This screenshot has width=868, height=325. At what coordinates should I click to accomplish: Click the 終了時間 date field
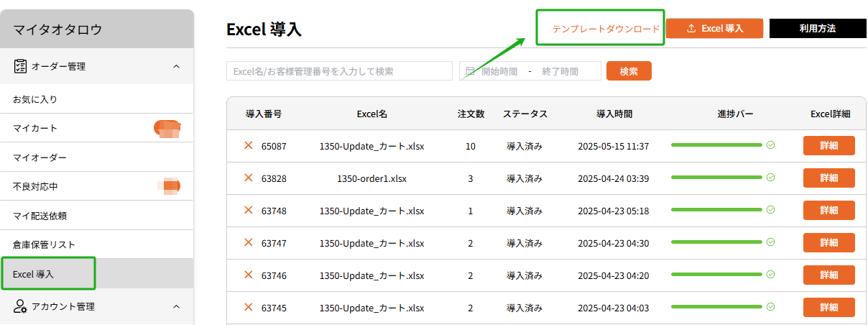(560, 71)
